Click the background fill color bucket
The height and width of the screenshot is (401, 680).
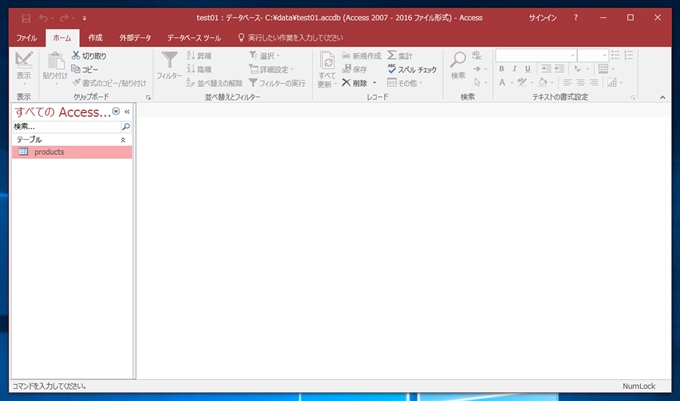pyautogui.click(x=542, y=82)
